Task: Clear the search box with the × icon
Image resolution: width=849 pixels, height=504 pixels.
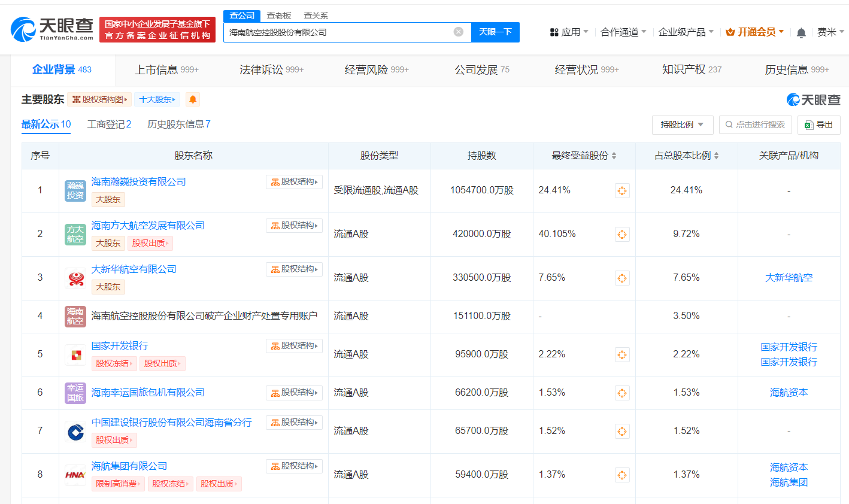Action: [x=459, y=32]
